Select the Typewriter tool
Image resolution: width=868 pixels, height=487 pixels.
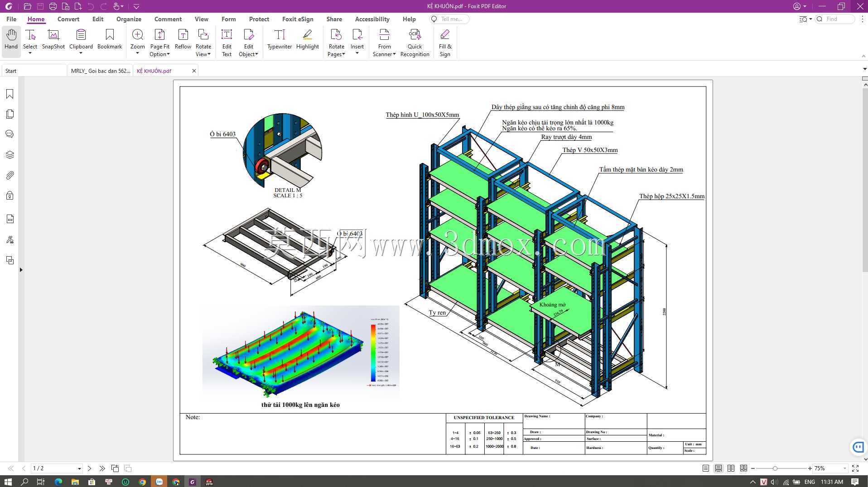[x=280, y=39]
